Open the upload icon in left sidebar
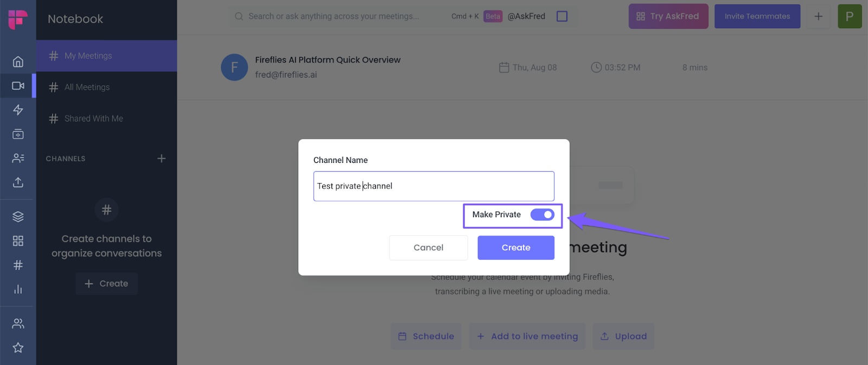This screenshot has height=365, width=868. (18, 182)
